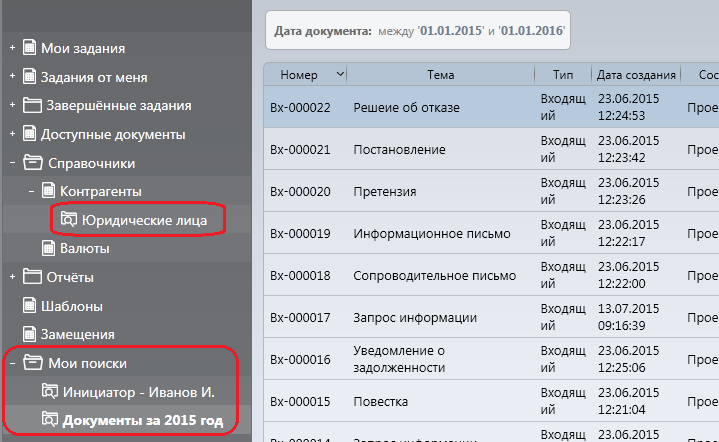The image size is (719, 442).
Task: Collapse the Справочники folder node
Action: tap(12, 163)
